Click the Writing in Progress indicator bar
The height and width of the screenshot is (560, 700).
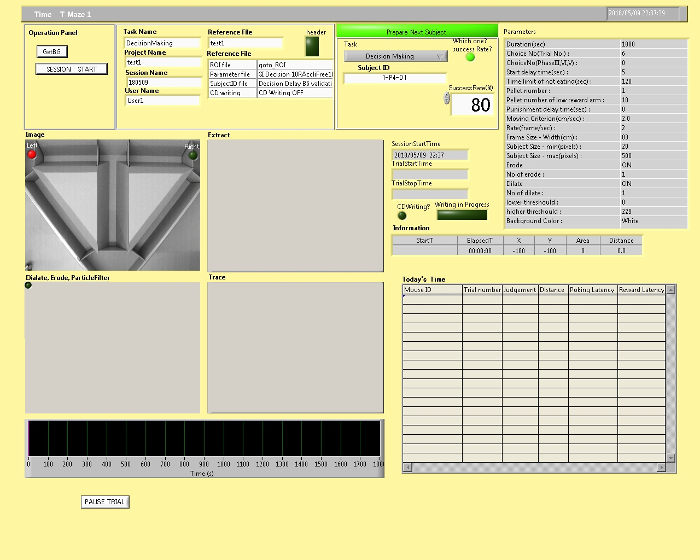(x=462, y=214)
